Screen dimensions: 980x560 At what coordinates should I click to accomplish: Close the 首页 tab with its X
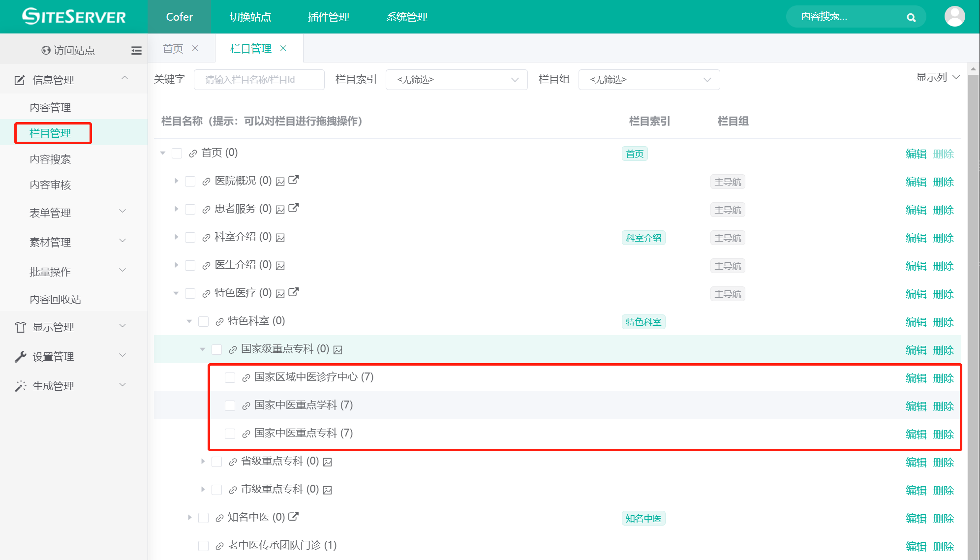(x=195, y=48)
